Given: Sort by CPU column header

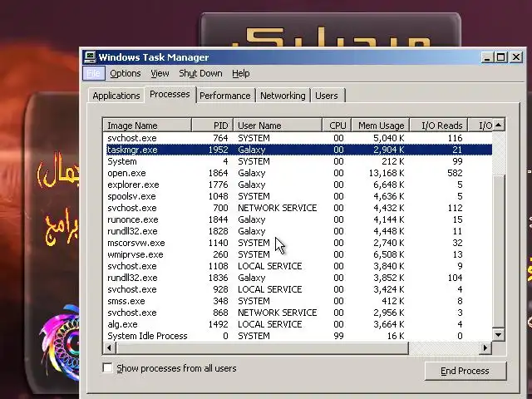Looking at the screenshot, I should [337, 126].
